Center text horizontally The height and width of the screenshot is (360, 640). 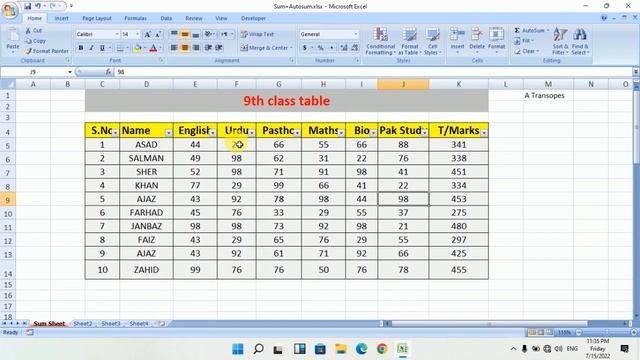click(x=184, y=48)
